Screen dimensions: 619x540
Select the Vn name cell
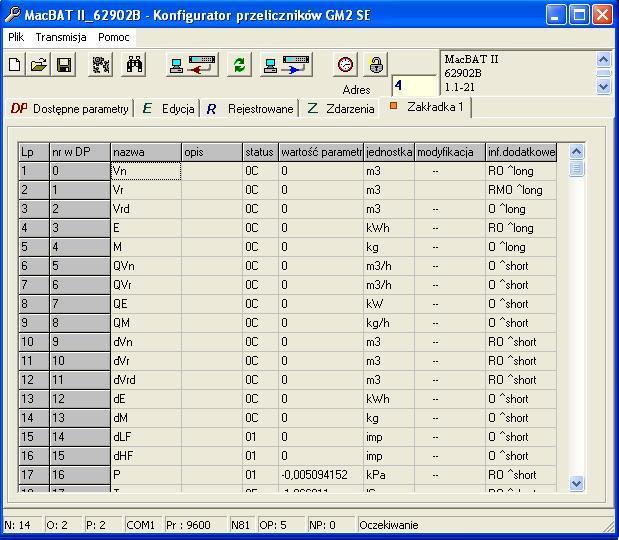pos(146,171)
